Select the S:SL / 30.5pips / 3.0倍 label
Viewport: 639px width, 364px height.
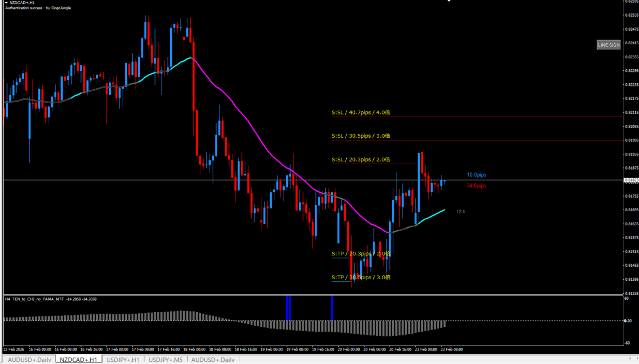360,136
